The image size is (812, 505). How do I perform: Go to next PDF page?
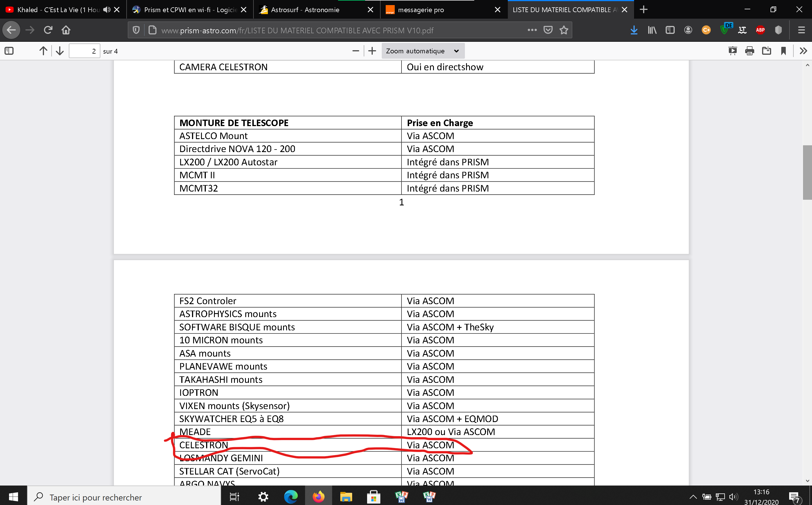pyautogui.click(x=60, y=51)
